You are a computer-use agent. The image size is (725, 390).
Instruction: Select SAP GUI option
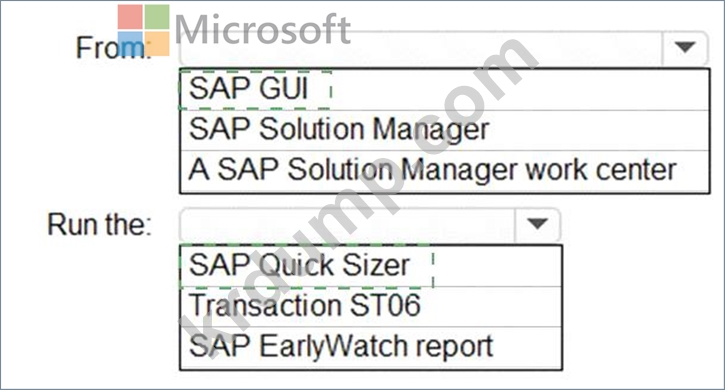444,89
